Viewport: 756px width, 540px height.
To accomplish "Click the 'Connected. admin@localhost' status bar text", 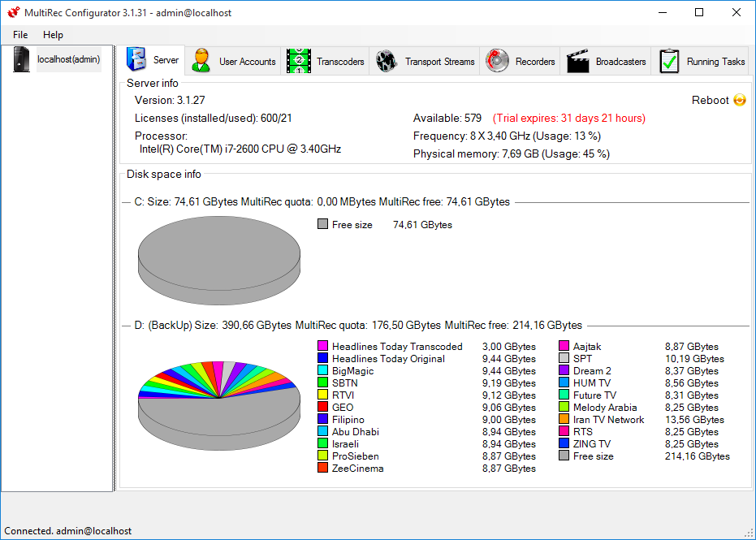I will click(68, 531).
